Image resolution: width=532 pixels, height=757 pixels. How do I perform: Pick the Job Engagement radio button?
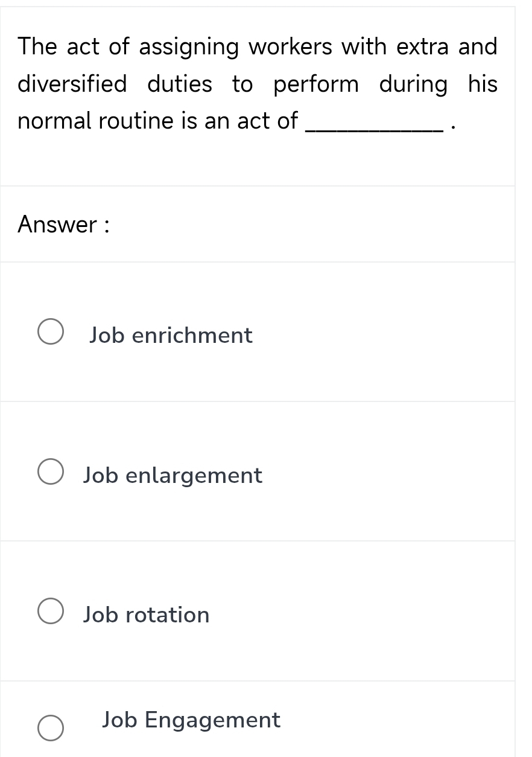coord(51,728)
